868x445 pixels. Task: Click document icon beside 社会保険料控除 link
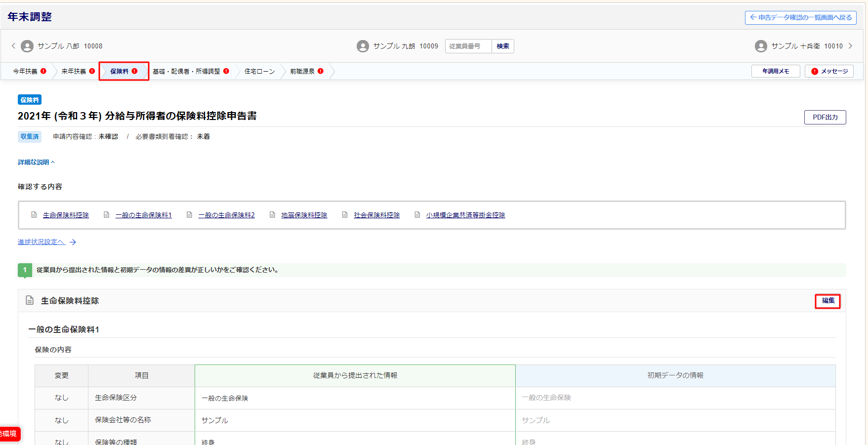345,215
